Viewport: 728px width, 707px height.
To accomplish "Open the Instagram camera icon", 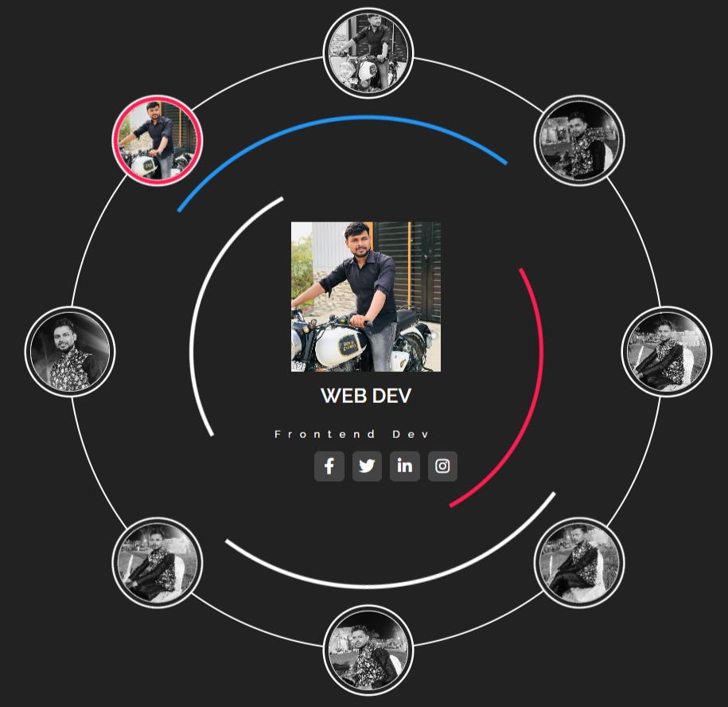I will click(x=442, y=466).
